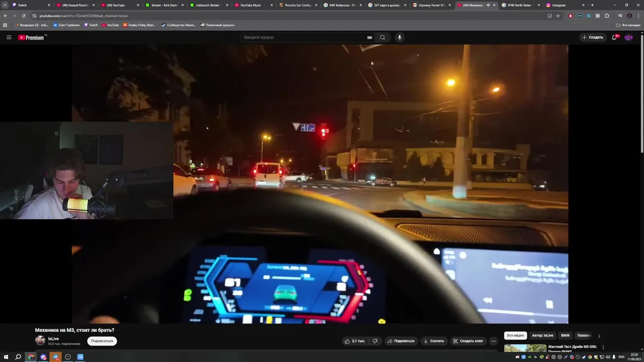Click Создать клип button
Viewport: 644px width, 362px height.
pos(468,341)
